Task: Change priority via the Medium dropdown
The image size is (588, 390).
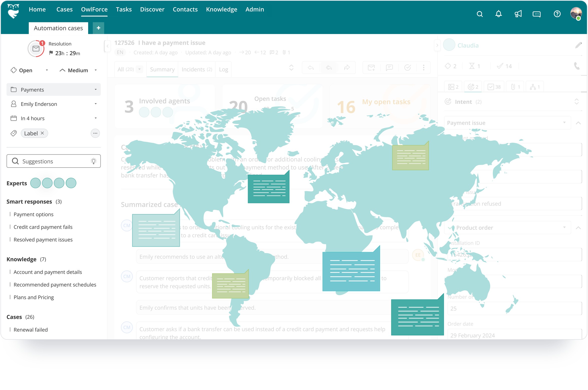Action: (x=96, y=70)
